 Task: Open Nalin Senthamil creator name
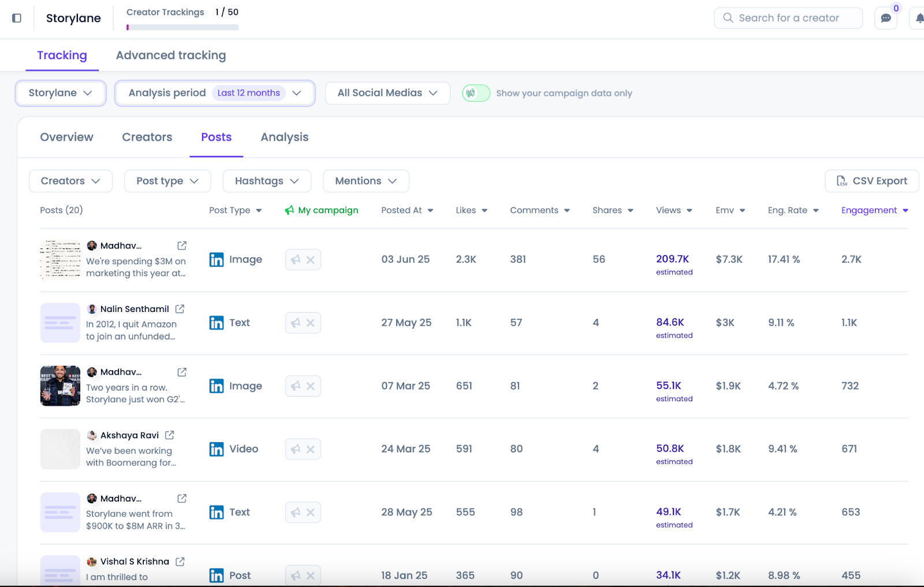pos(135,309)
